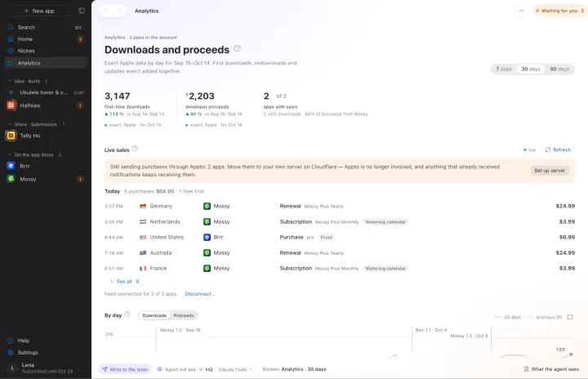Click the $6.99 purchase amount
The height and width of the screenshot is (379, 588).
[567, 237]
